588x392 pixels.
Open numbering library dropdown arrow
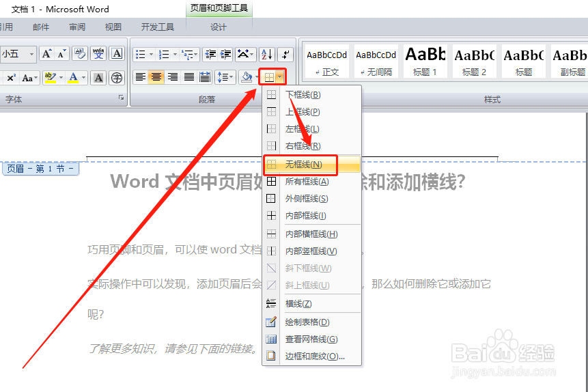[175, 55]
